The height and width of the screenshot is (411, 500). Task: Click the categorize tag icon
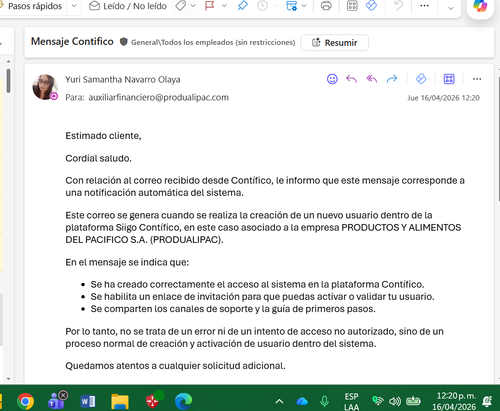click(x=180, y=6)
